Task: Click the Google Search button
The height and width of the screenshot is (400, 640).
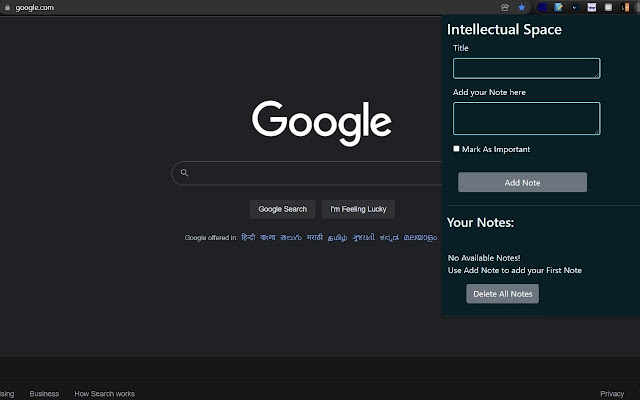Action: point(282,209)
